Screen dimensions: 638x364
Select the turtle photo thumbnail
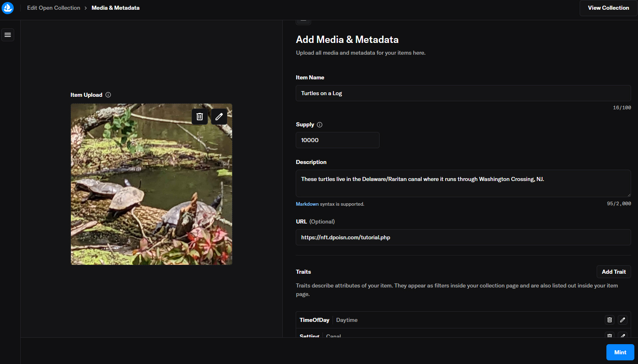pos(151,184)
